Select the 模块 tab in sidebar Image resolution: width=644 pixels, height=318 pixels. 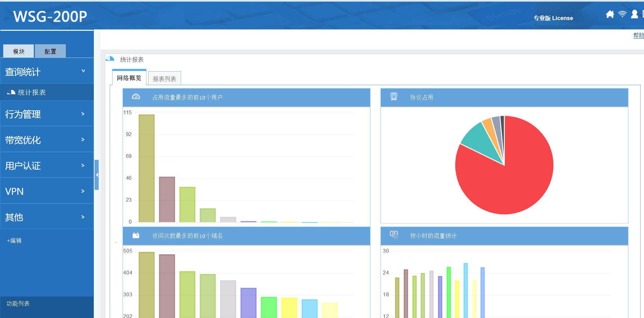point(19,52)
